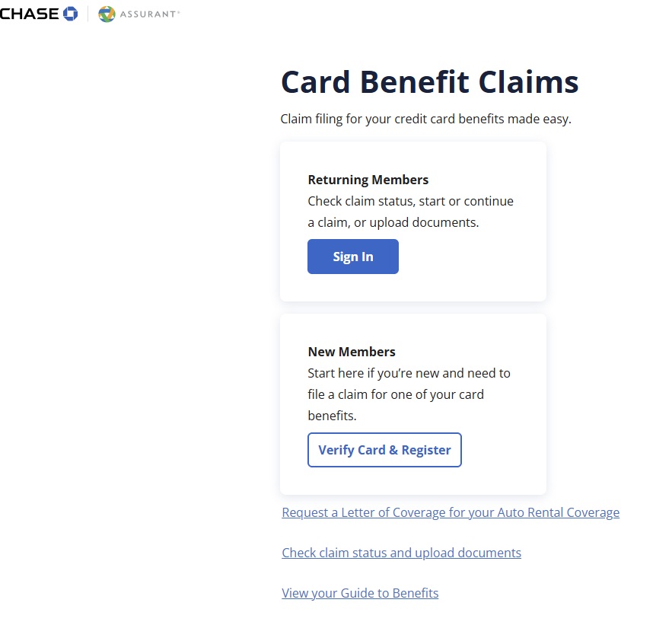The height and width of the screenshot is (625, 672).
Task: Open View your Guide to Benefits link
Action: point(360,593)
